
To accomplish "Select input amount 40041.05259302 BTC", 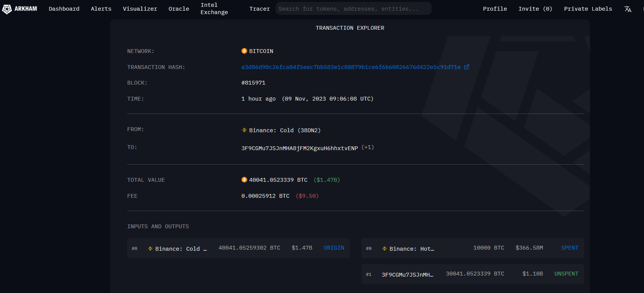I will (249, 248).
